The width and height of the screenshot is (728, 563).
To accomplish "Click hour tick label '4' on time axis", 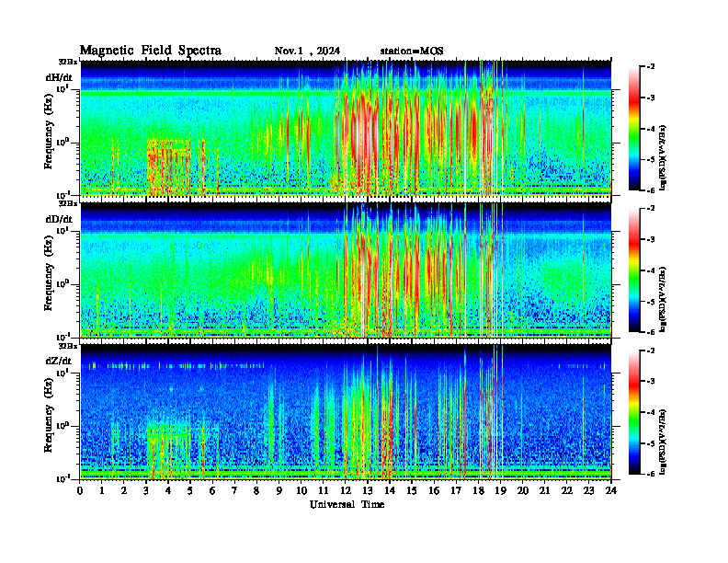I will point(168,490).
